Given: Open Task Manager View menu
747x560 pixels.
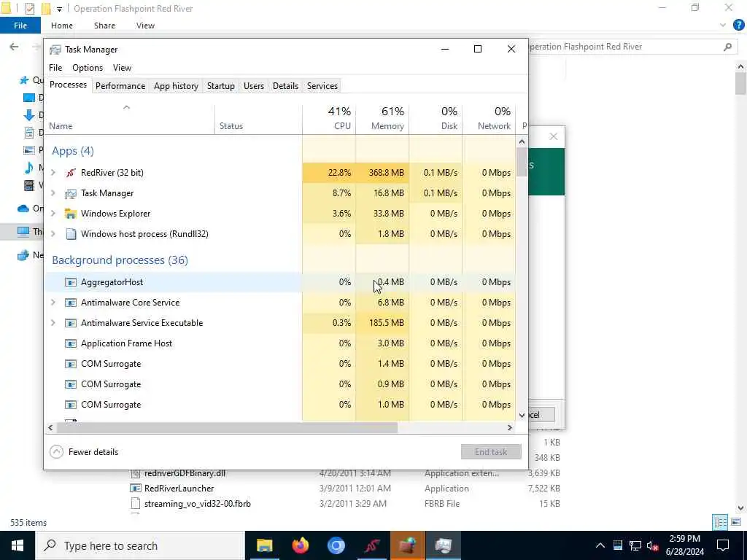Looking at the screenshot, I should pos(122,68).
